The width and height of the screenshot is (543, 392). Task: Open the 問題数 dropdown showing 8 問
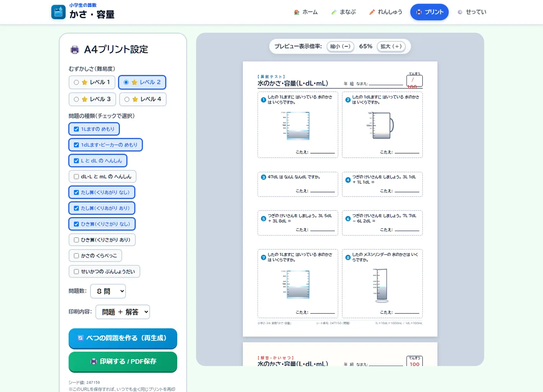point(108,291)
